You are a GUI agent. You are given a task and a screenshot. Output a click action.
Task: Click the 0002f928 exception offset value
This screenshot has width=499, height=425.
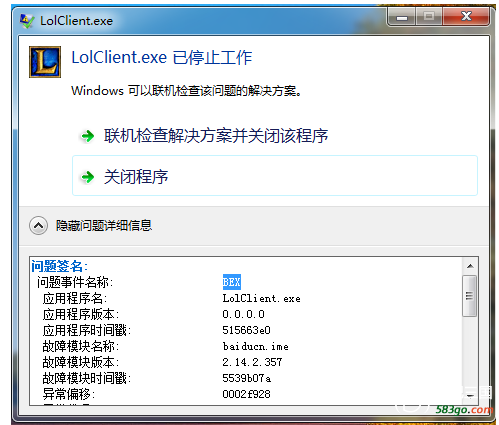(246, 394)
